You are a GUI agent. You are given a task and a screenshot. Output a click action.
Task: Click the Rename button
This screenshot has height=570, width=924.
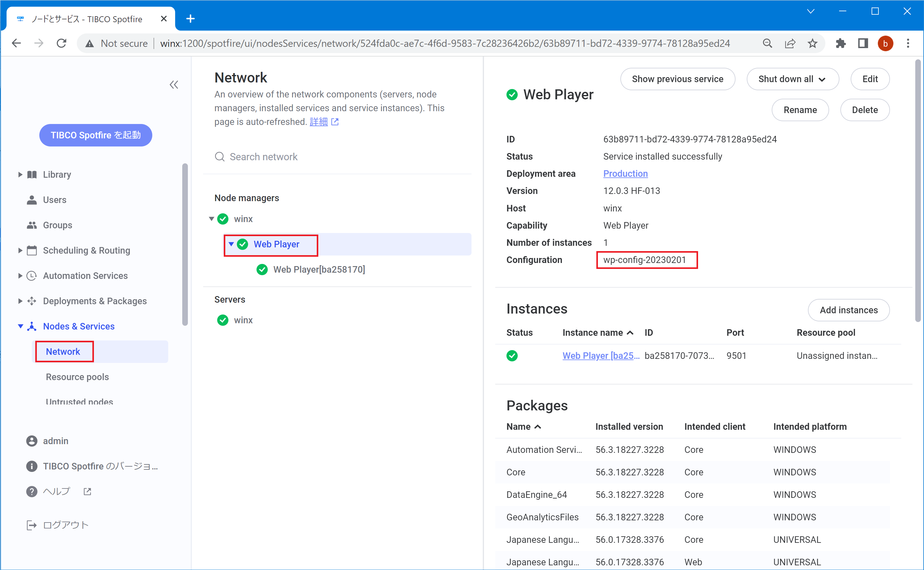click(x=800, y=110)
